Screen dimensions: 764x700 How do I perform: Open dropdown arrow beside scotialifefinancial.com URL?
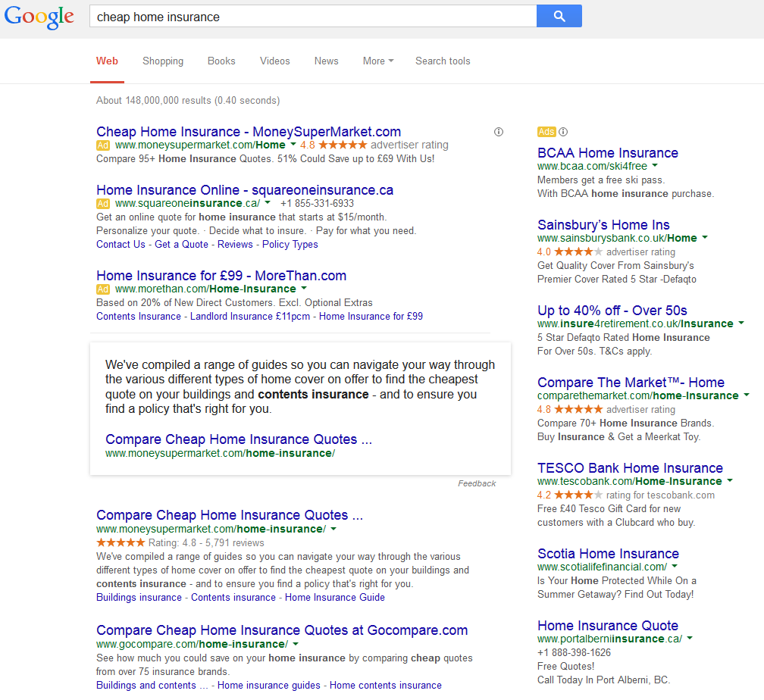(x=675, y=567)
